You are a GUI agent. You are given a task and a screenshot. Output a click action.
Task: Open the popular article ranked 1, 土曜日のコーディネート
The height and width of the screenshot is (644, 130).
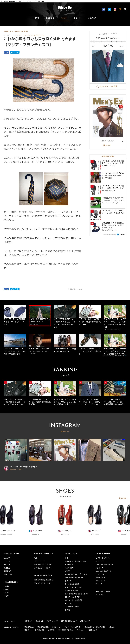point(108,165)
